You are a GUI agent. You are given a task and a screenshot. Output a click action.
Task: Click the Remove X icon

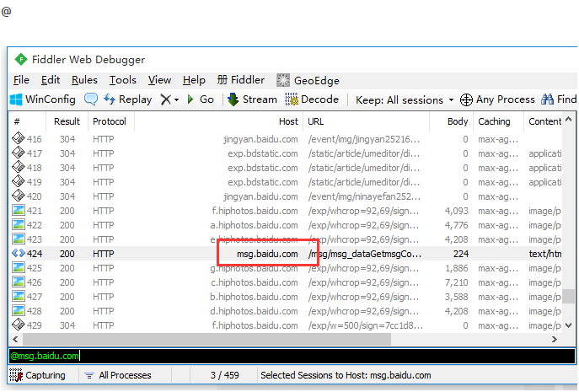(x=166, y=99)
